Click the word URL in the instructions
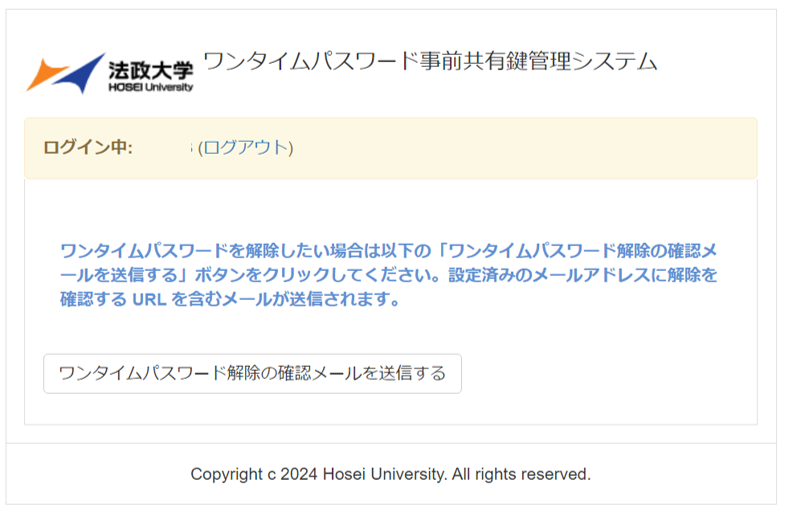The image size is (789, 515). click(x=149, y=299)
